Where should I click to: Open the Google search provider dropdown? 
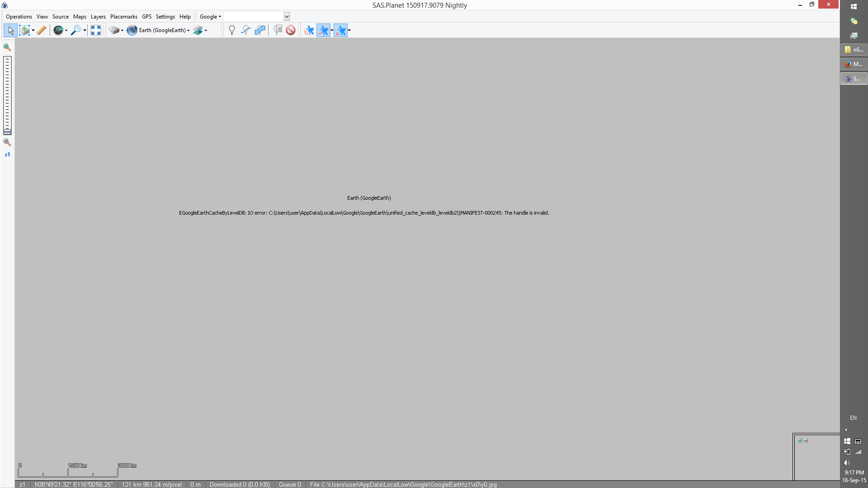(x=211, y=17)
